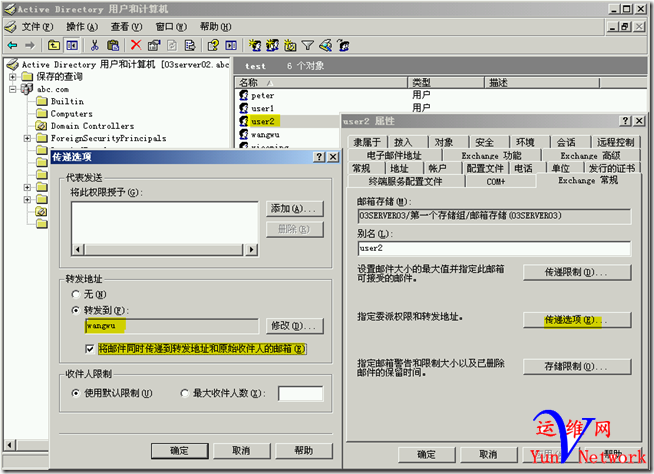Click the Help question mark toolbar icon
Image resolution: width=654 pixels, height=474 pixels.
[x=213, y=45]
